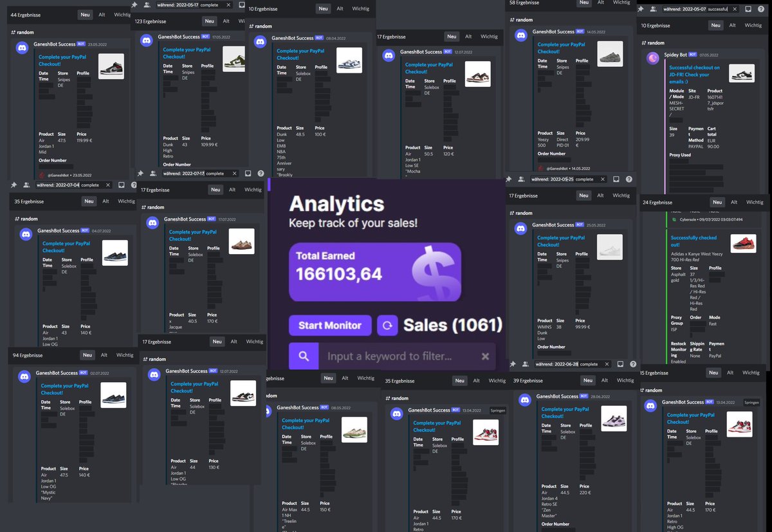Click the pin icon beside the 2022-05-07 search
This screenshot has height=532, width=772.
tap(641, 9)
